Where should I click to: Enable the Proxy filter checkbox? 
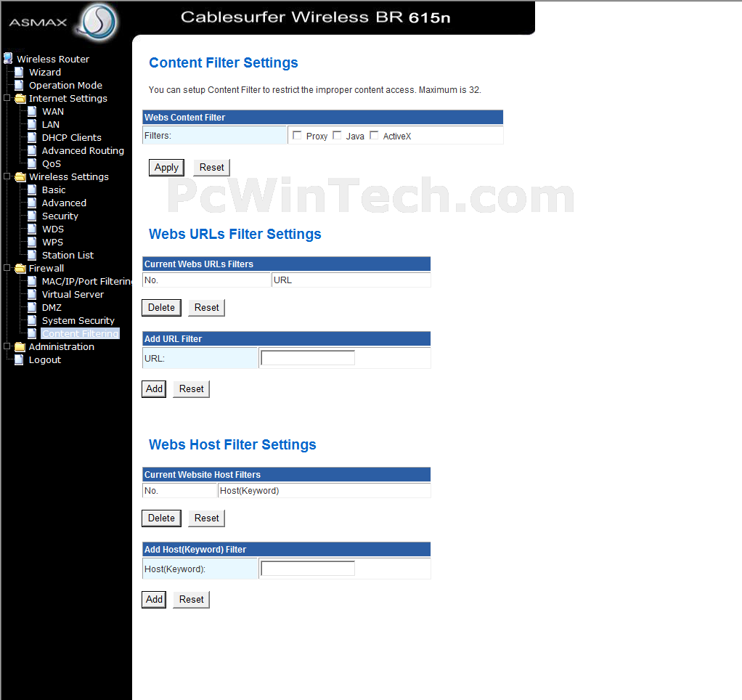[x=297, y=135]
